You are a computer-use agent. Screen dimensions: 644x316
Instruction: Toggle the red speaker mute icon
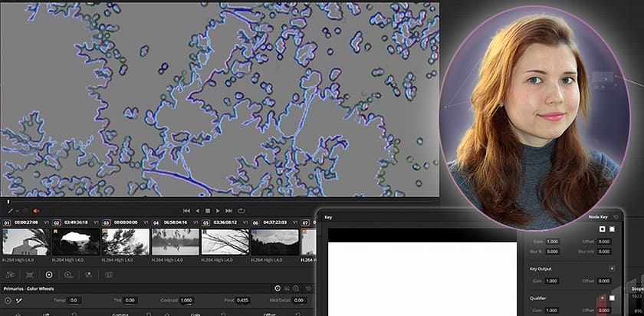(x=36, y=211)
